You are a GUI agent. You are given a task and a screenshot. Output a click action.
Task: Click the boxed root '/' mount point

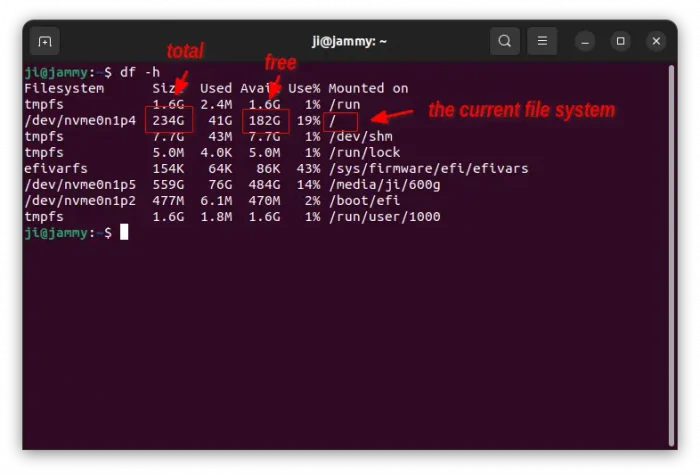pos(333,120)
